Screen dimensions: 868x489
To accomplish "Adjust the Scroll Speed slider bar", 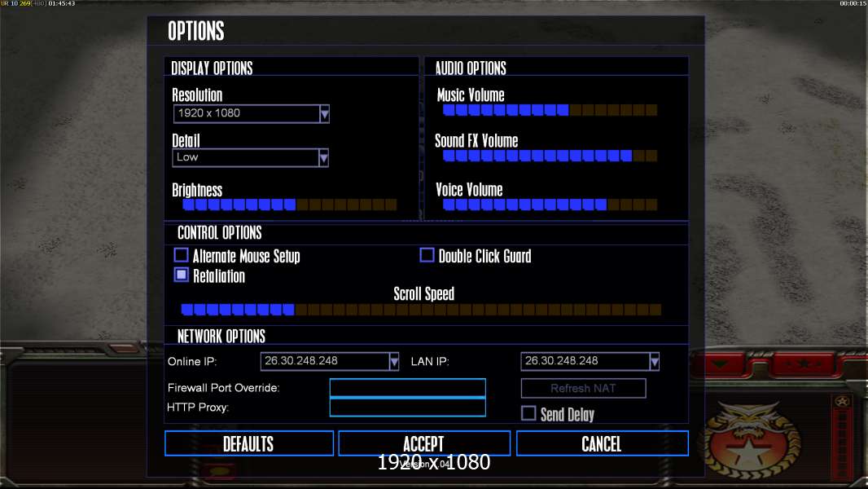I will pos(421,310).
